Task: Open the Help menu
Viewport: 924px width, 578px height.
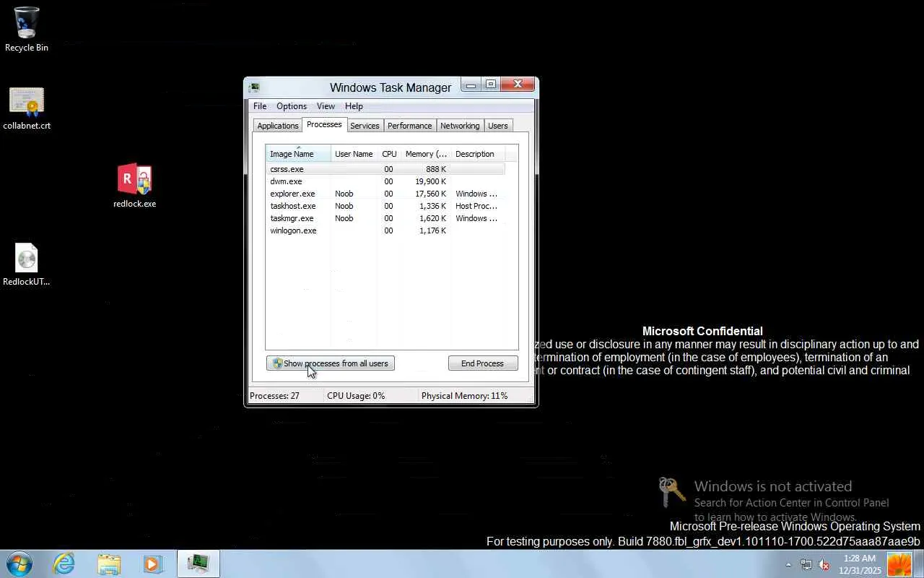Action: coord(354,106)
